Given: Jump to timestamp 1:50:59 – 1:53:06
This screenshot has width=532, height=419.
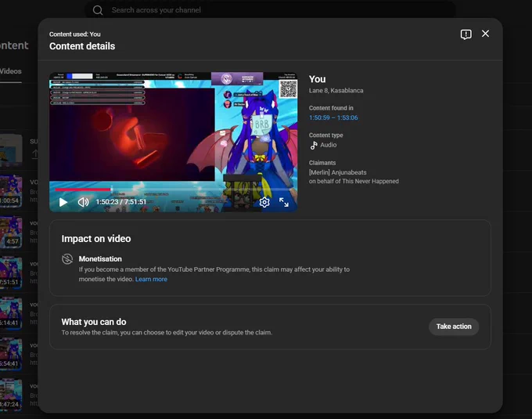Looking at the screenshot, I should click(333, 117).
